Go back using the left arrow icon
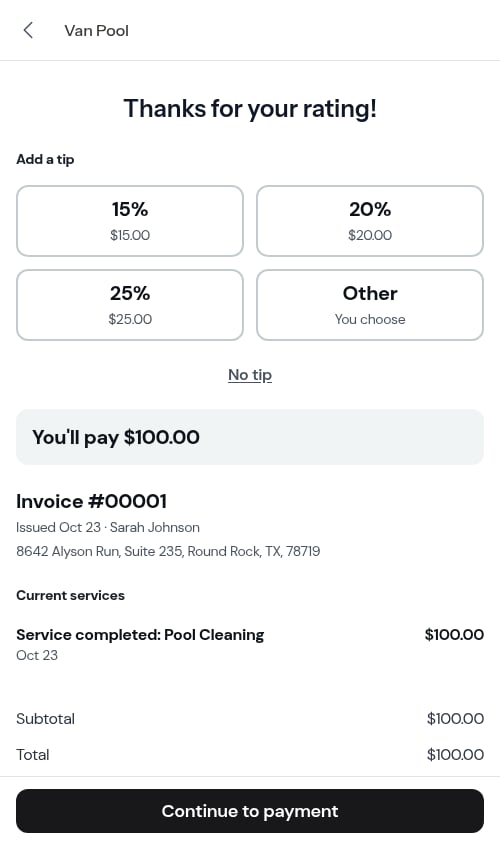 click(x=29, y=30)
